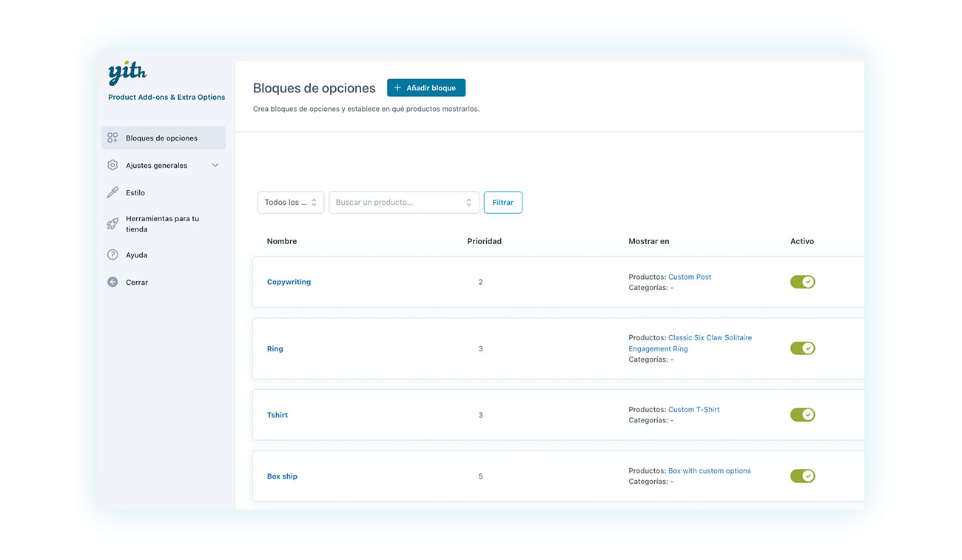Click the Estilo brush icon
The height and width of the screenshot is (560, 962).
(x=112, y=192)
